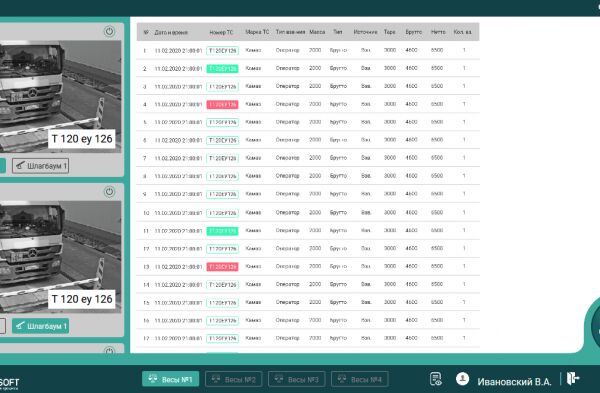The height and width of the screenshot is (393, 600).
Task: Open the report document icon in bottom bar
Action: 435,379
